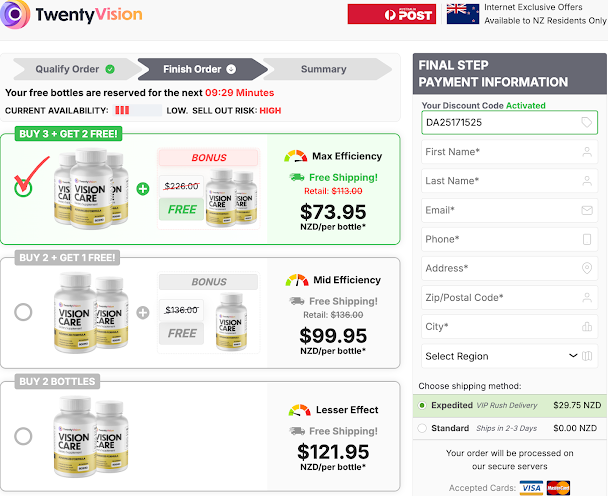Click the Visa card icon
Viewport: 608px width, 496px height.
pyautogui.click(x=531, y=488)
